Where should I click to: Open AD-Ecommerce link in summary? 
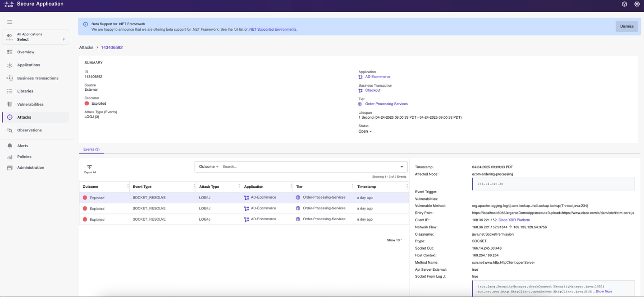tap(378, 77)
